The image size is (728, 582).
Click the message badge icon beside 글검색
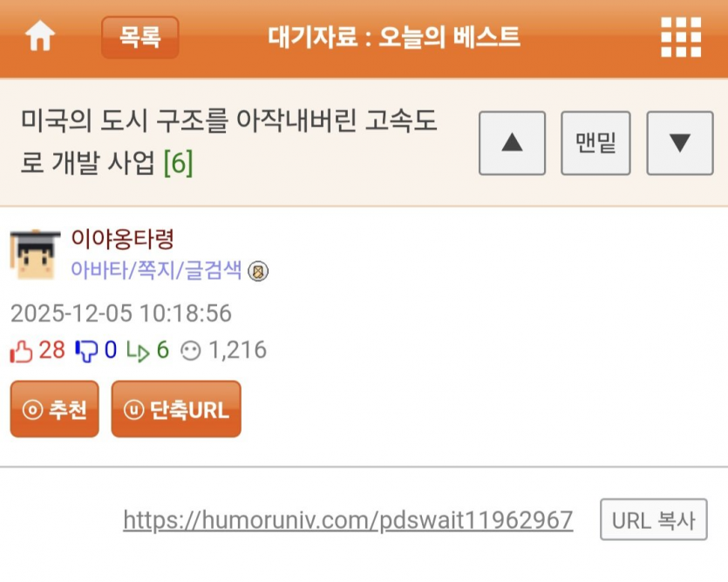coord(258,271)
